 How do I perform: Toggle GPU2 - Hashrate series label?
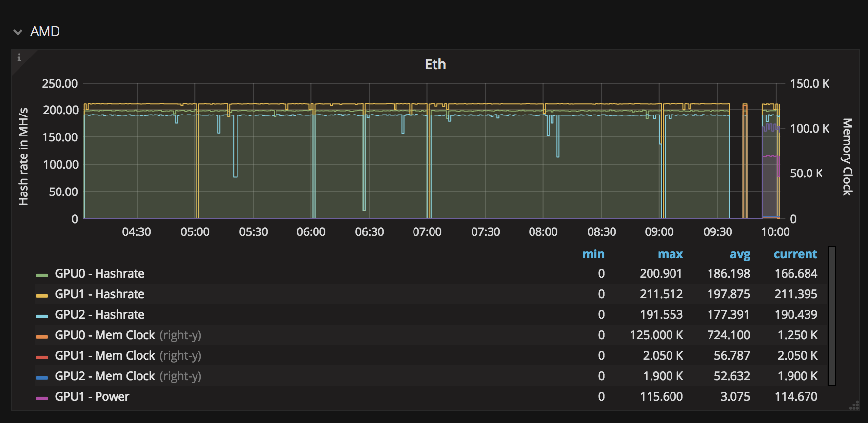tap(99, 315)
